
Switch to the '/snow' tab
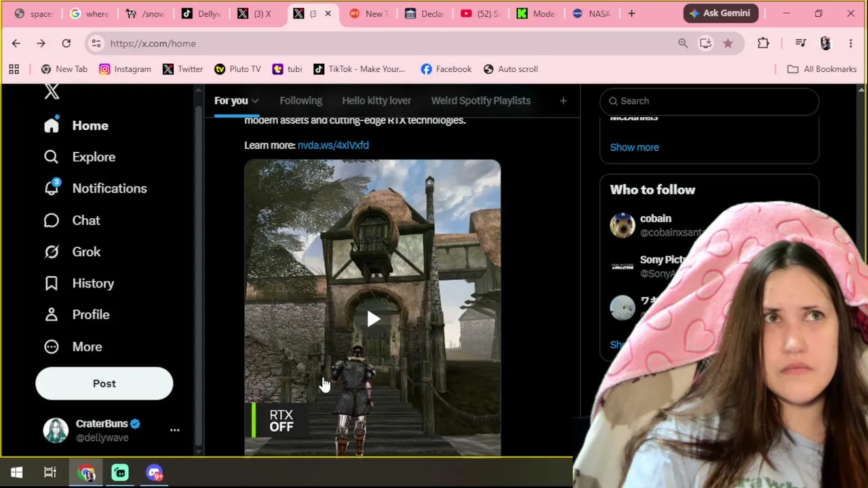pos(145,14)
